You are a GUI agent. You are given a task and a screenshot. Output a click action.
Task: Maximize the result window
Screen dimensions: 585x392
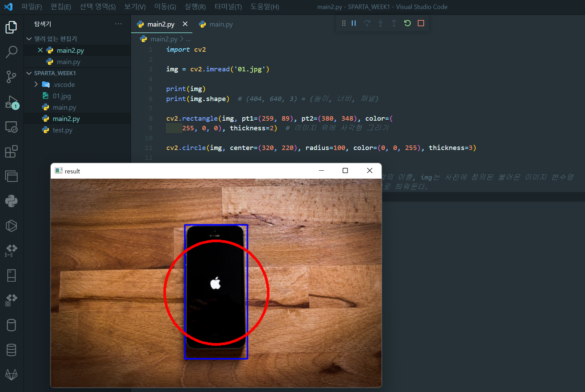point(345,170)
